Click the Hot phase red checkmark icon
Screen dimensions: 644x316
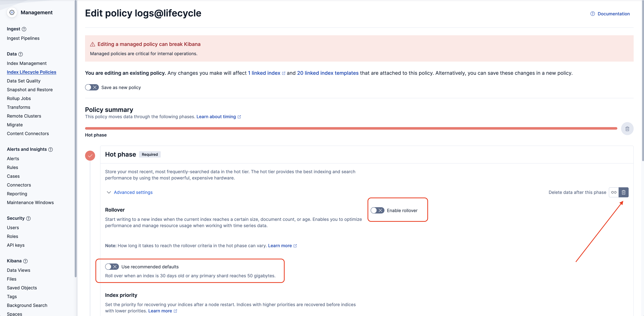90,156
